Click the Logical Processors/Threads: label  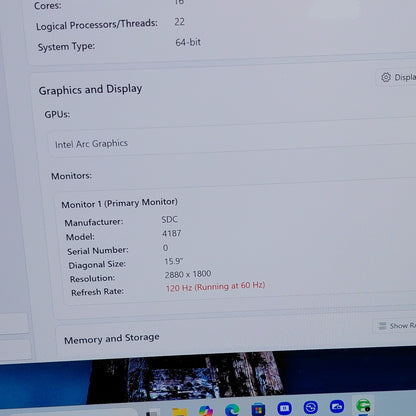click(x=97, y=25)
